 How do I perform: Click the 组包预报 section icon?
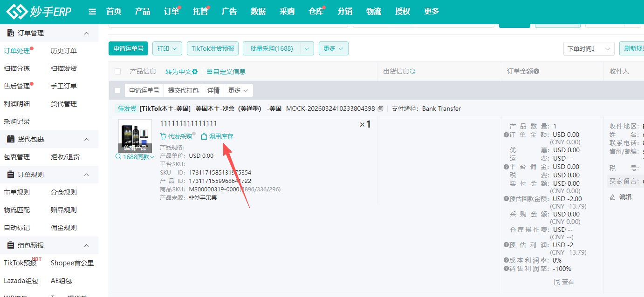coord(11,245)
